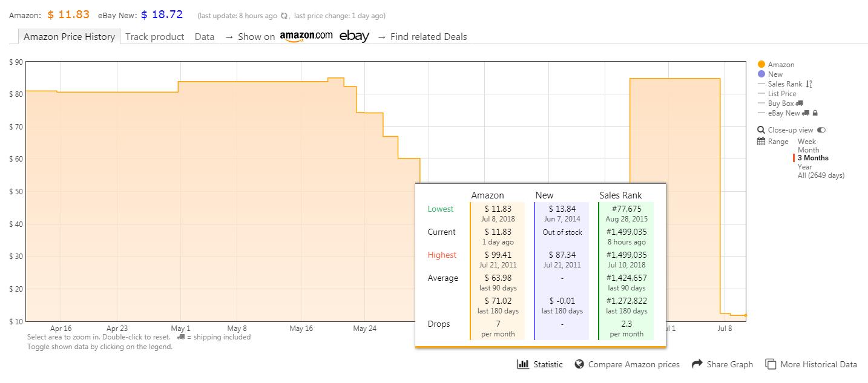Click the Statistic bar chart icon

click(x=522, y=364)
